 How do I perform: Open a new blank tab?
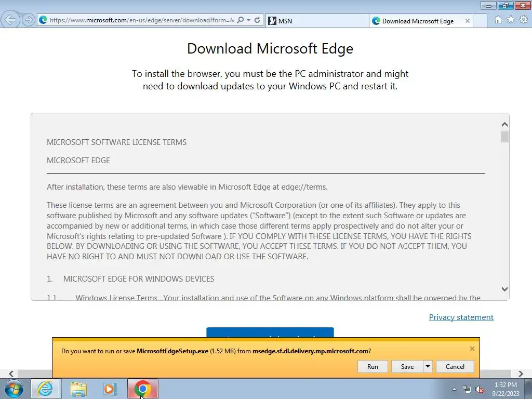pyautogui.click(x=480, y=21)
